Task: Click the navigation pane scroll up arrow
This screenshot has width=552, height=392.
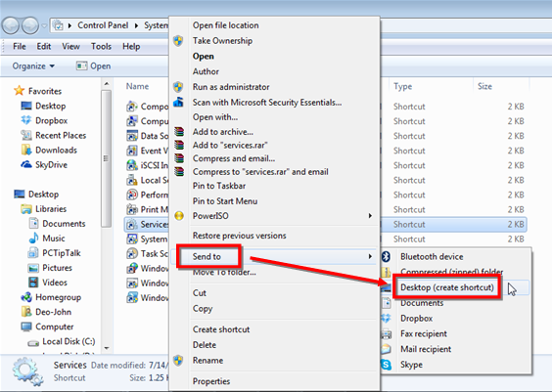Action: pyautogui.click(x=107, y=84)
